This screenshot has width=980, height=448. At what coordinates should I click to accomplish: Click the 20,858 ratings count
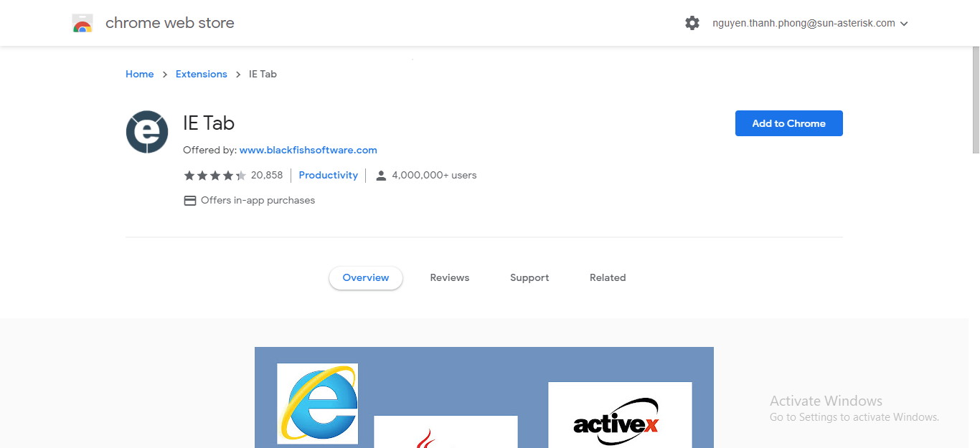267,175
